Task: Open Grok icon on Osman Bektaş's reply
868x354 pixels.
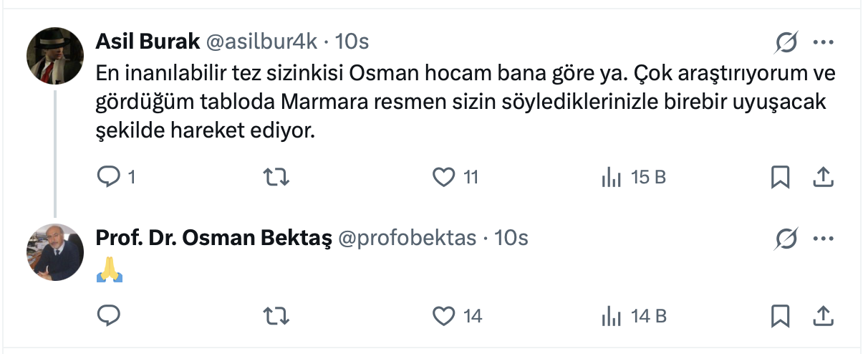Action: (x=786, y=239)
